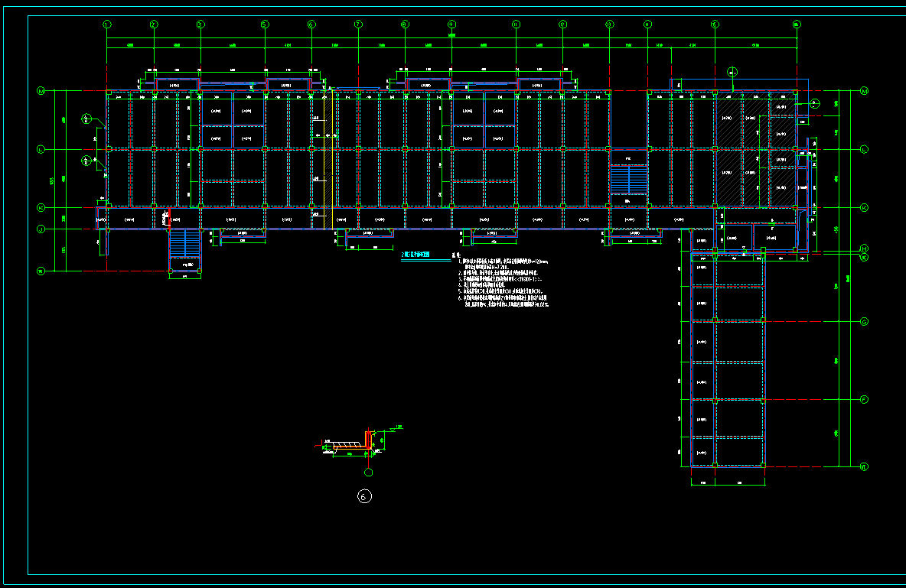Select axis bubble J on left side
This screenshot has width=906, height=588.
click(41, 229)
